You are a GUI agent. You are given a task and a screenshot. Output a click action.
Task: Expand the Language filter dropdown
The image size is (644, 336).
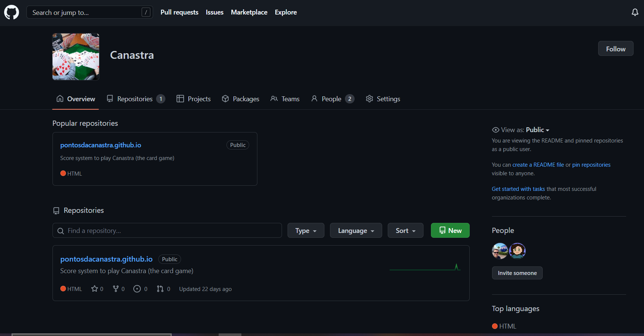[x=356, y=231]
